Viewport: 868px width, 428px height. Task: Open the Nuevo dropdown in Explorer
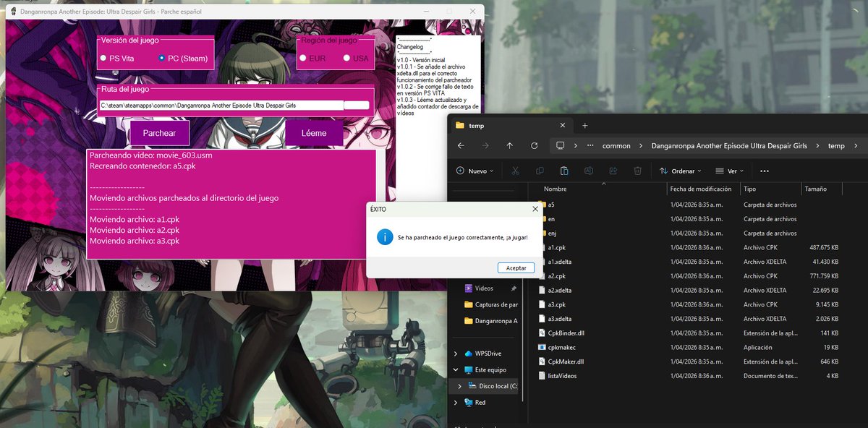coord(475,171)
